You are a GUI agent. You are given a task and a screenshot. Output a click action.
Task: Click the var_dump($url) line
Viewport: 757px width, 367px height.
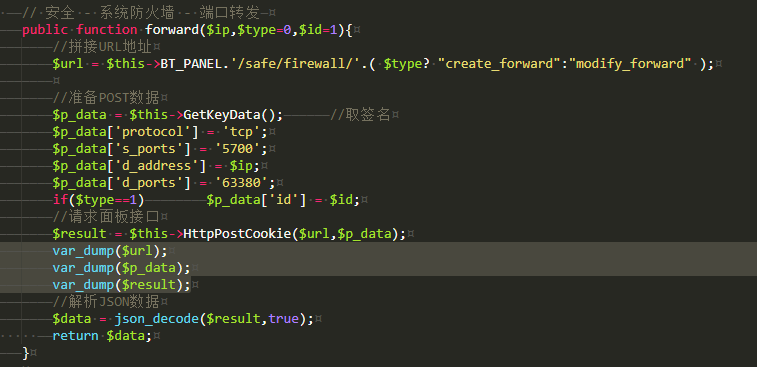(x=110, y=251)
